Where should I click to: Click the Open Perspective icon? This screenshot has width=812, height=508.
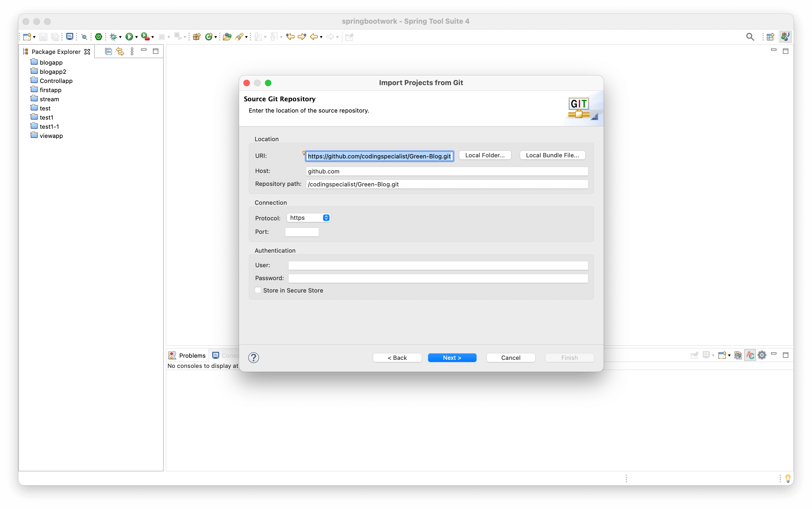770,37
